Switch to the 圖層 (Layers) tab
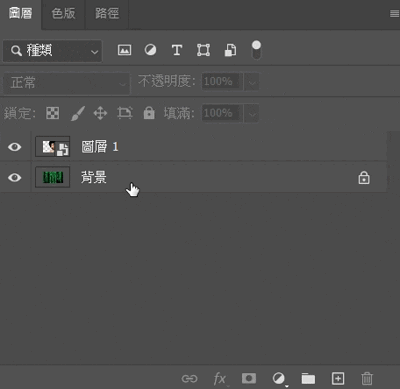The image size is (400, 389). pos(21,14)
